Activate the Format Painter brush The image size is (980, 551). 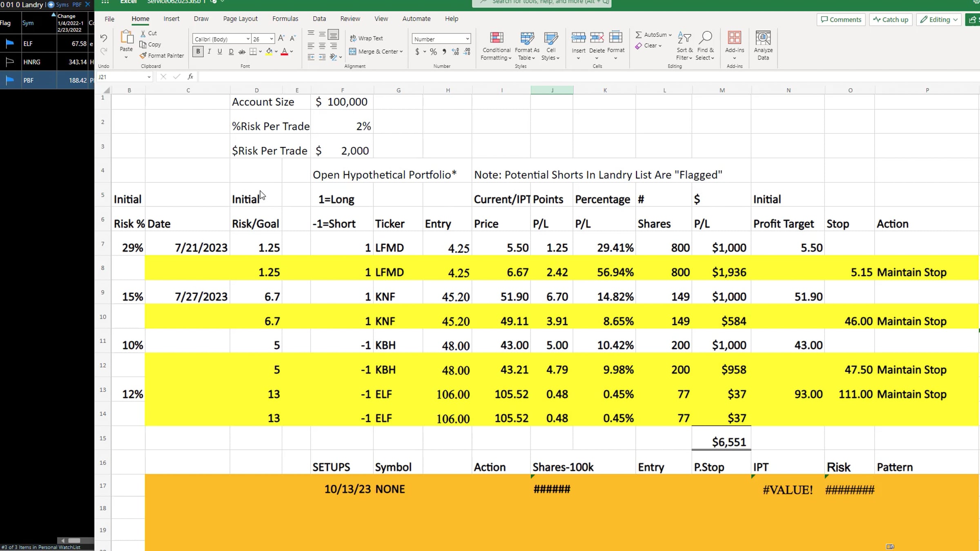162,56
